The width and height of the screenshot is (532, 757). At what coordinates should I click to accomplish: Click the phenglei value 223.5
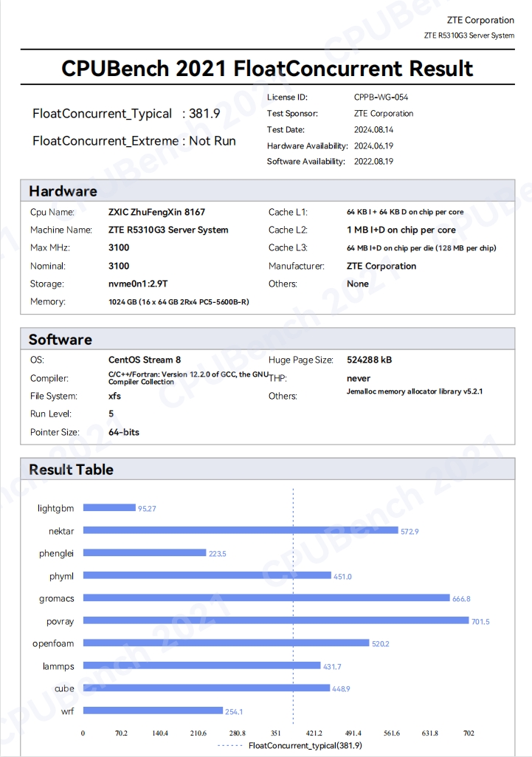(x=218, y=554)
